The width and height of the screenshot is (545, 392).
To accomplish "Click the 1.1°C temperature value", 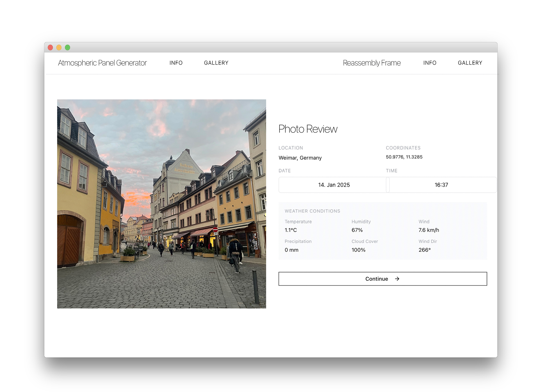I will [291, 230].
